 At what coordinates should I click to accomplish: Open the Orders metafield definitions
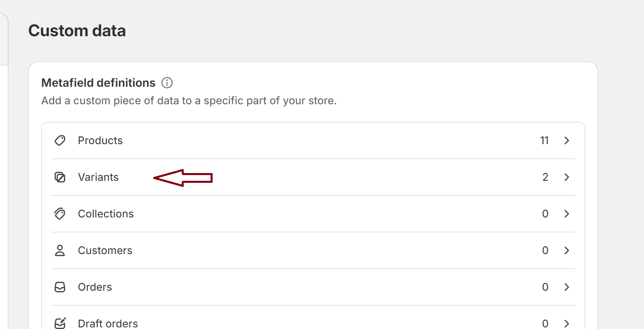tap(95, 287)
